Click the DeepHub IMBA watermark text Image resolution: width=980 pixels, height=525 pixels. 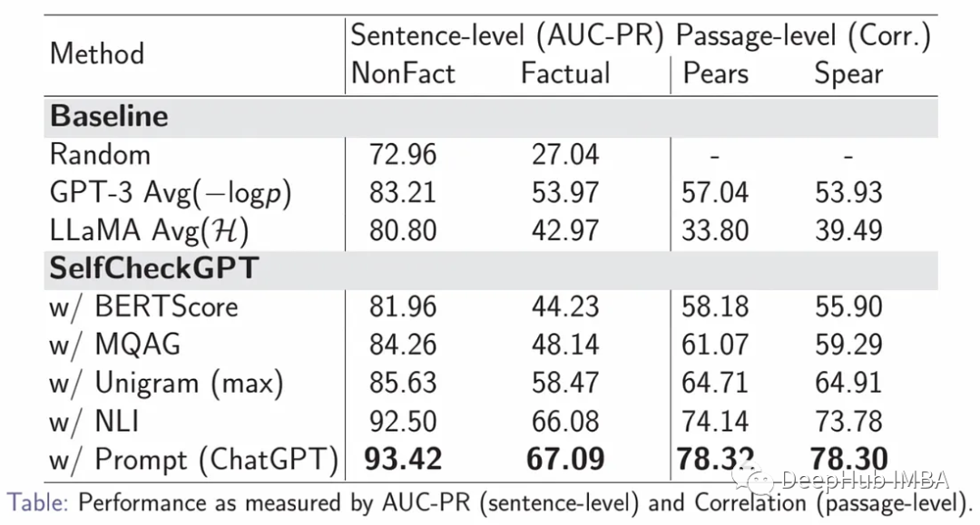865,480
